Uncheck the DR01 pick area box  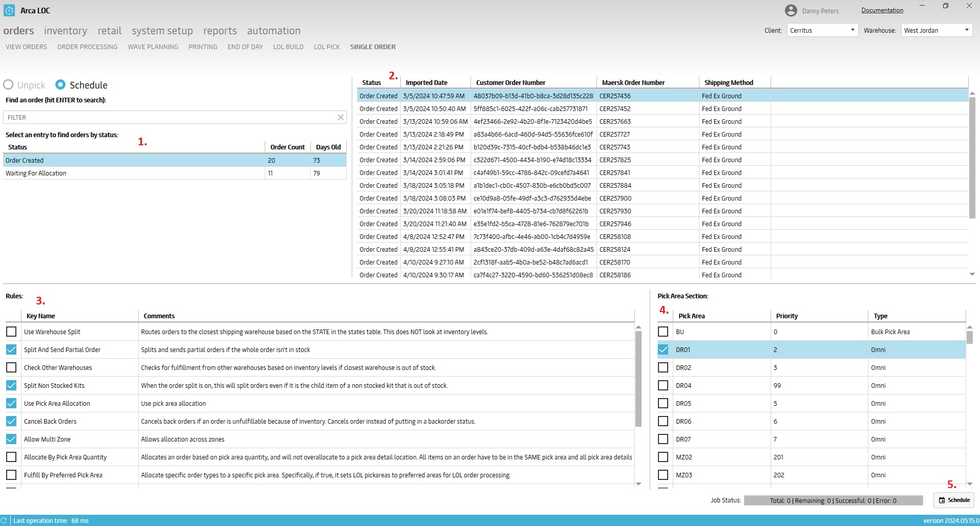tap(663, 349)
